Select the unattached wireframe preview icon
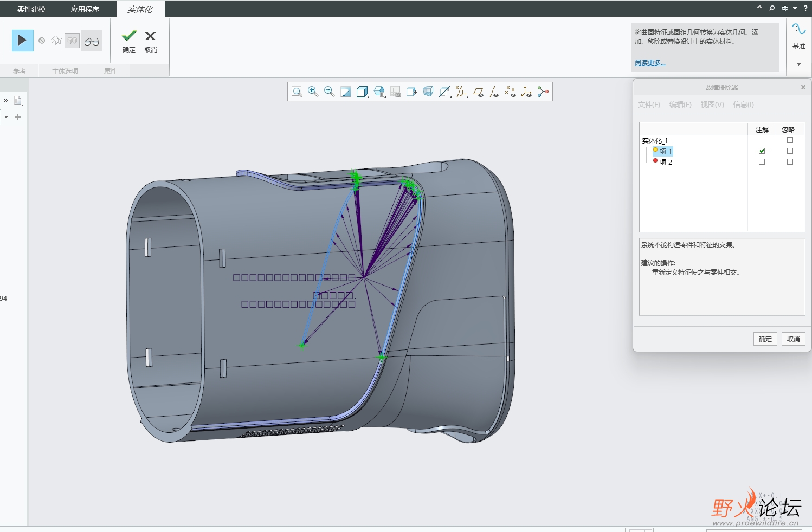The height and width of the screenshot is (532, 812). point(56,41)
